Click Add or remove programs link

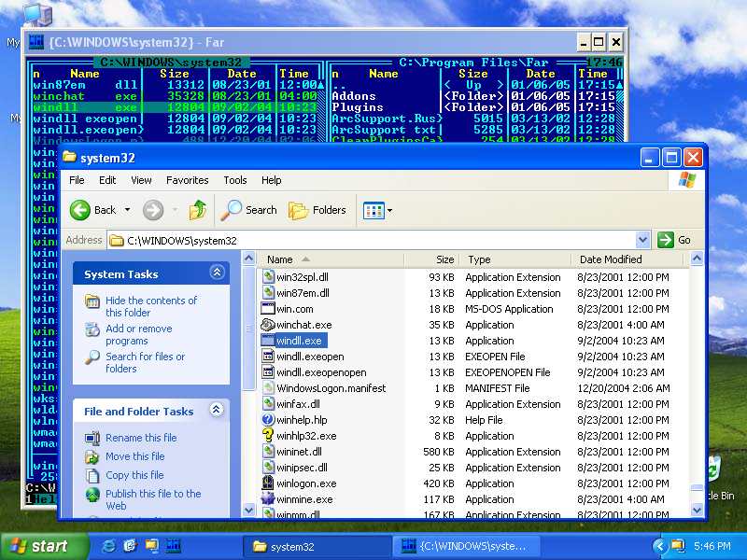tap(138, 334)
